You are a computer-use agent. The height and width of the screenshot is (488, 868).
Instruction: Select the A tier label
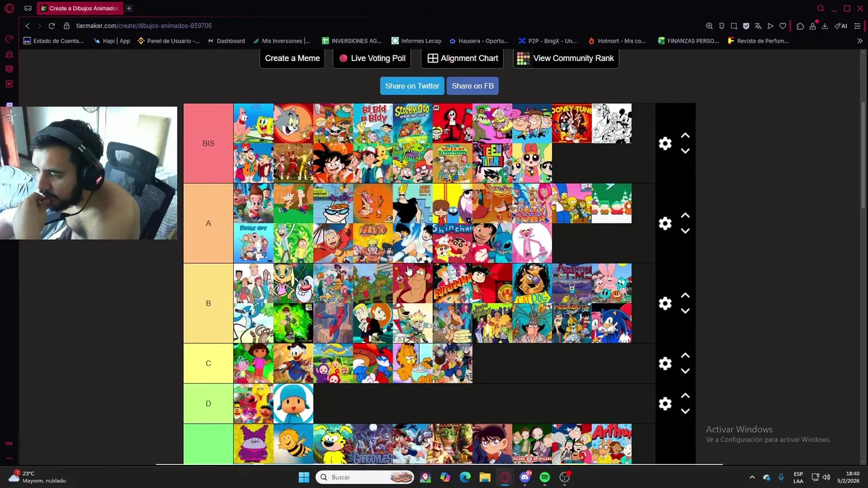208,224
